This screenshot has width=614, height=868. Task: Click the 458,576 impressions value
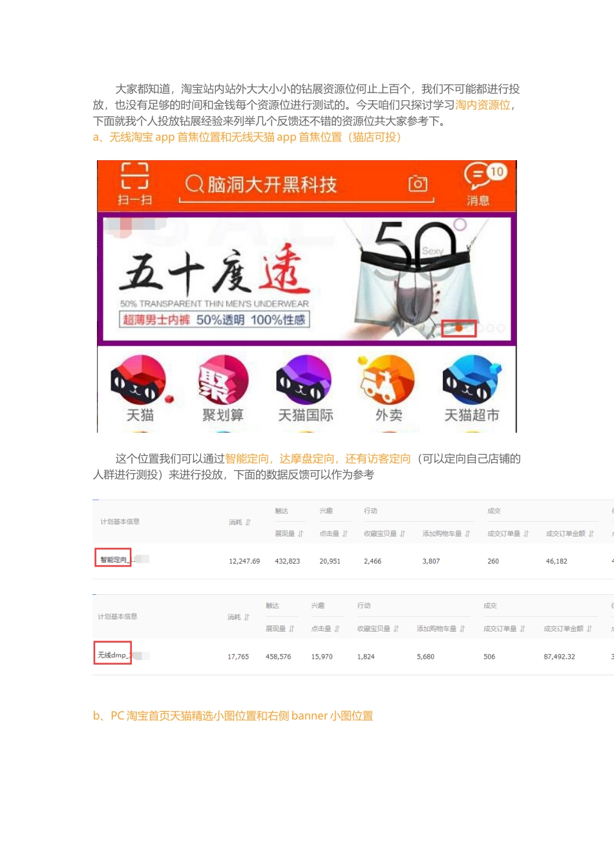click(x=279, y=657)
